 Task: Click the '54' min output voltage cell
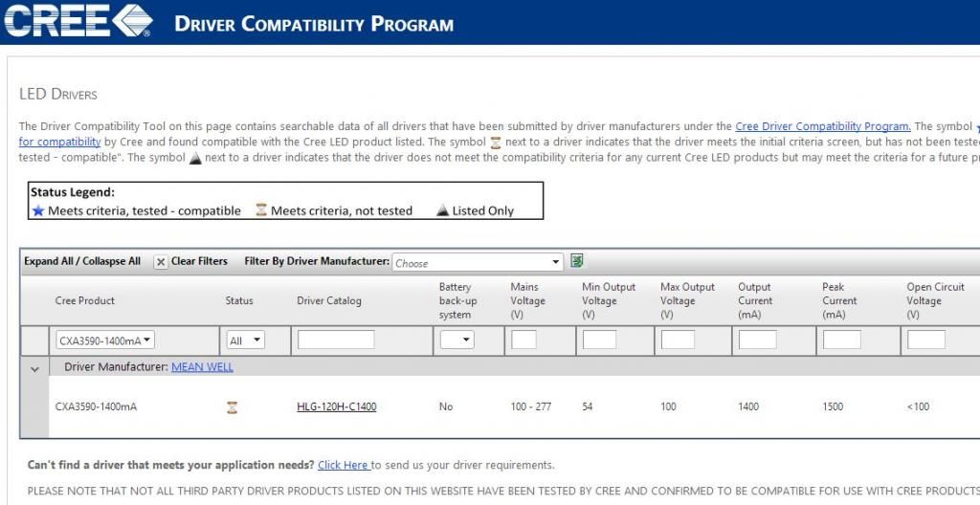(588, 406)
